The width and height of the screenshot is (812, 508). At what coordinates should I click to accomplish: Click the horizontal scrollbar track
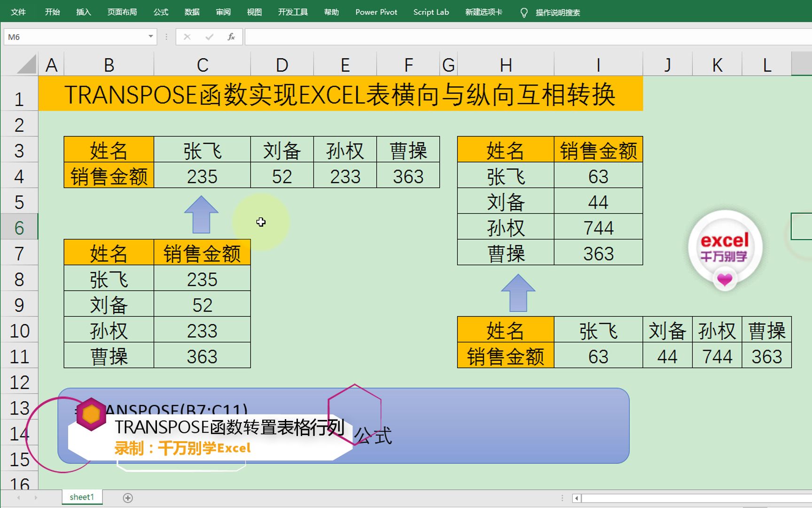[x=696, y=498]
